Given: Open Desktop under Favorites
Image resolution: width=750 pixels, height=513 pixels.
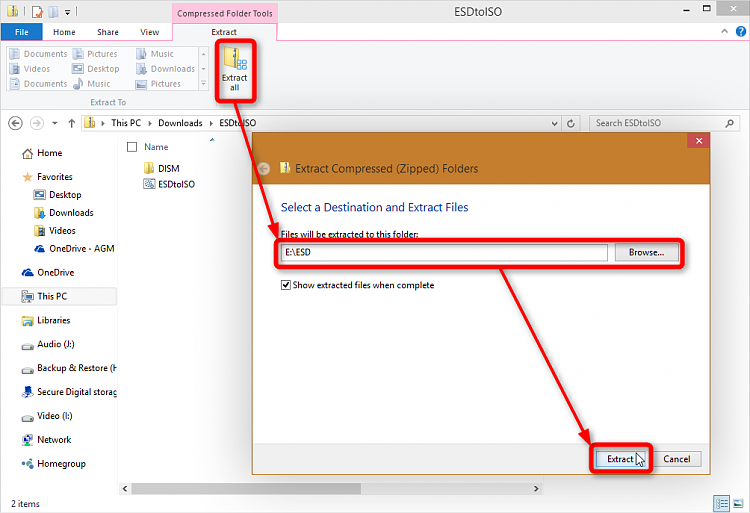Looking at the screenshot, I should pyautogui.click(x=57, y=195).
